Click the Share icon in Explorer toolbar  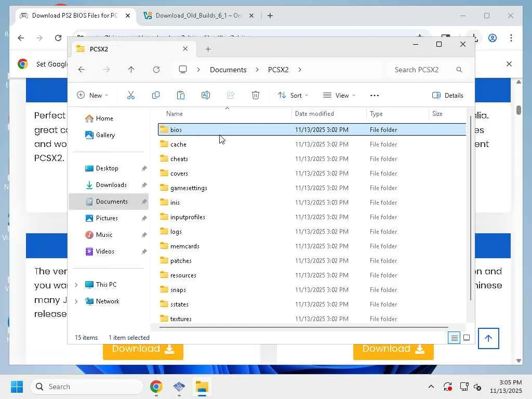pyautogui.click(x=230, y=96)
